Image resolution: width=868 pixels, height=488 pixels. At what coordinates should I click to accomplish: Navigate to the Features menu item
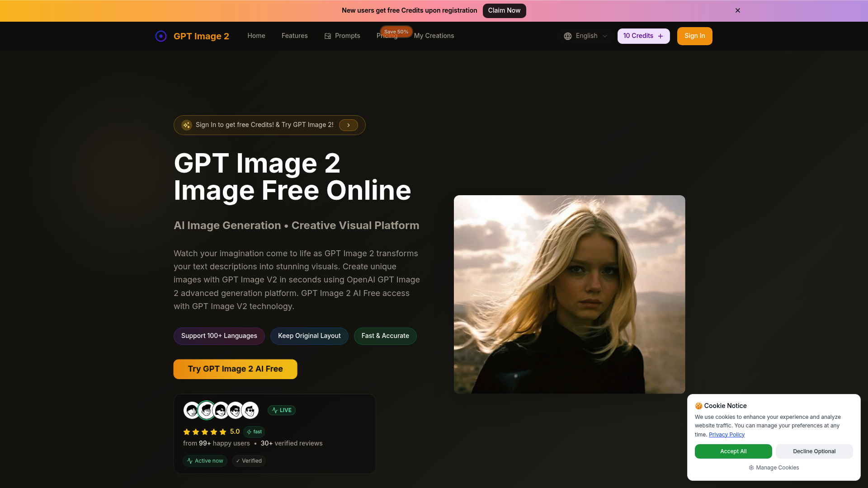coord(294,36)
